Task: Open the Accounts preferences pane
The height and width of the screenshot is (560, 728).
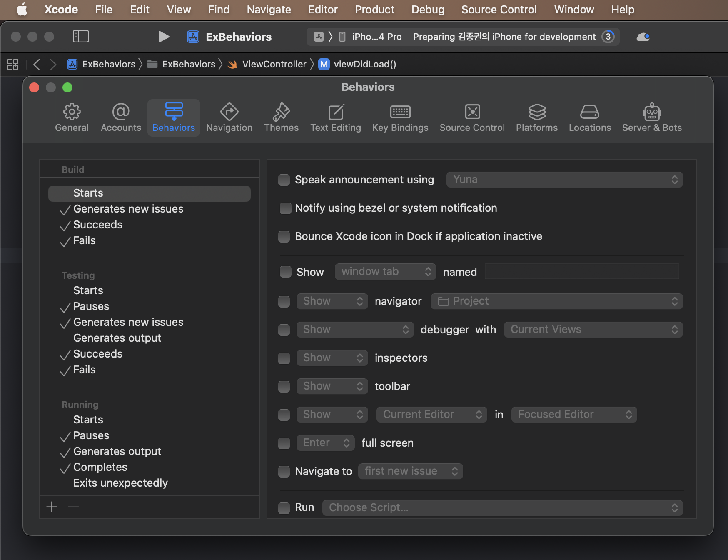Action: [x=121, y=117]
